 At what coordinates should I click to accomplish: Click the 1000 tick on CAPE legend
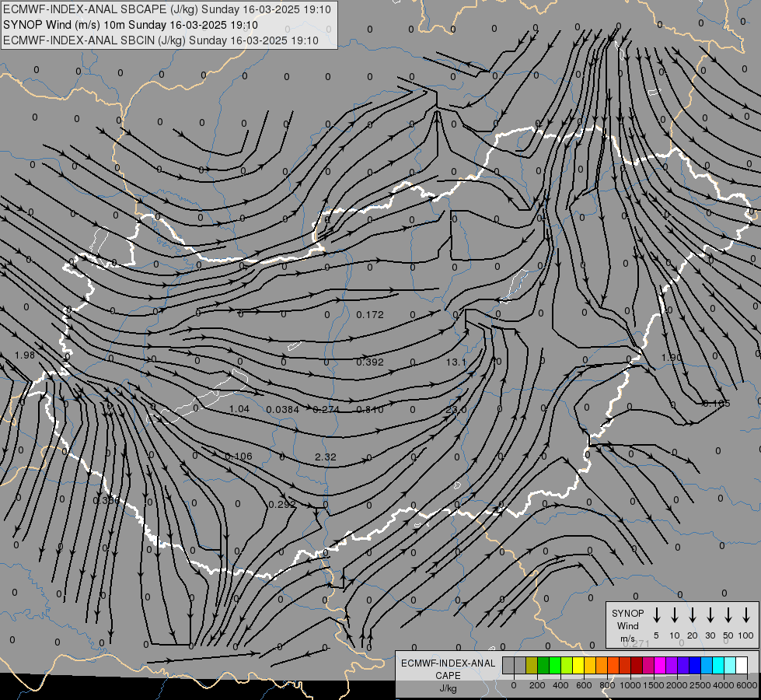tap(630, 685)
